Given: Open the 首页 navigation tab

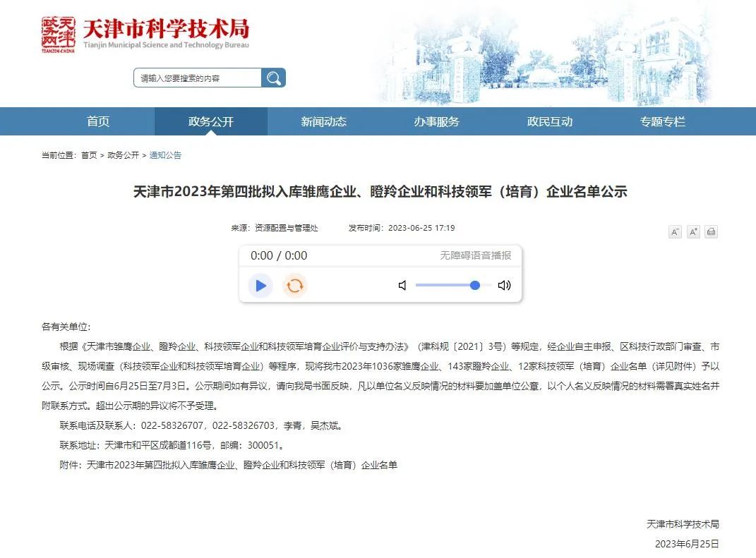Looking at the screenshot, I should 98,121.
